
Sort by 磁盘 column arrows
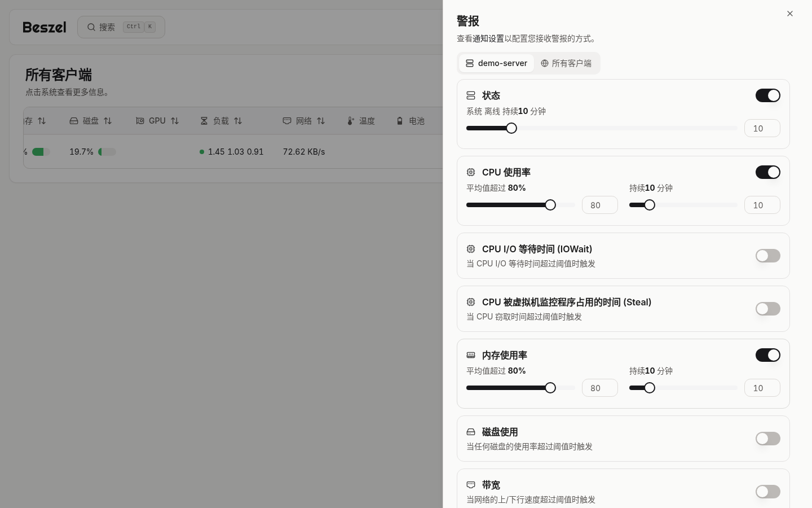click(108, 121)
